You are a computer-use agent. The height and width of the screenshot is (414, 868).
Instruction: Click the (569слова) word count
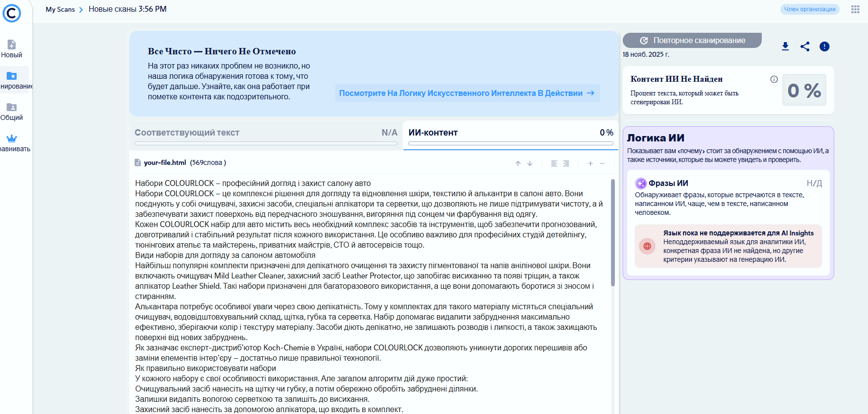[x=208, y=162]
